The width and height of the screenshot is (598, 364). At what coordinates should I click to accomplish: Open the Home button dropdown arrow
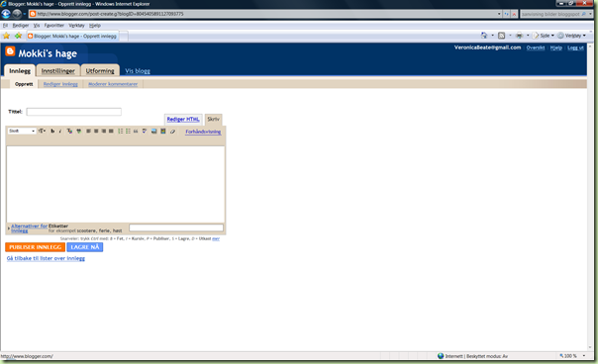click(492, 36)
